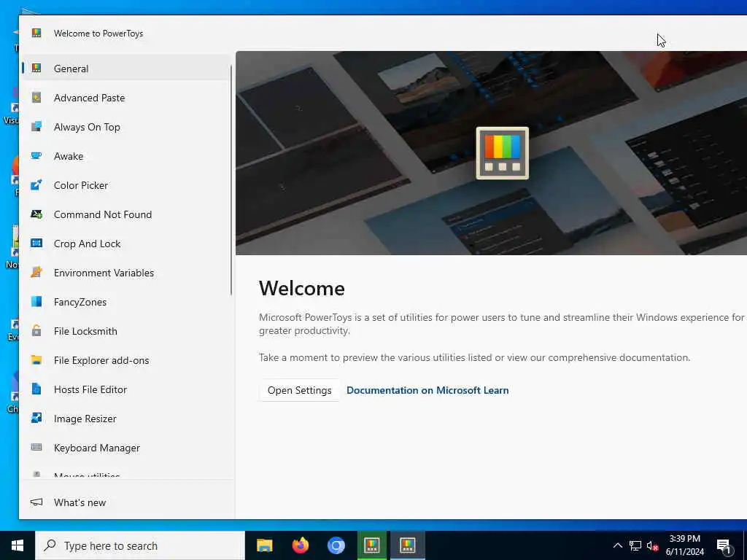Viewport: 747px width, 560px height.
Task: Click the General icon in sidebar
Action: tap(36, 68)
